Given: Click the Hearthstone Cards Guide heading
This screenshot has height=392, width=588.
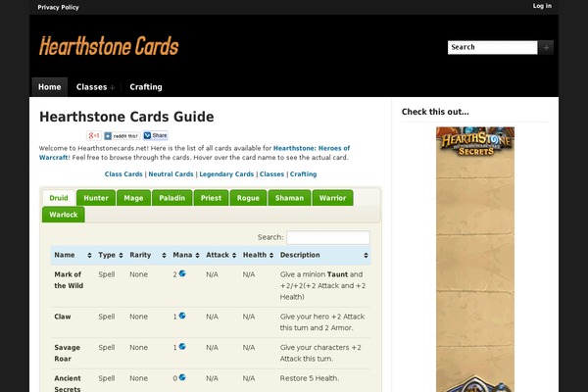Looking at the screenshot, I should tap(126, 117).
